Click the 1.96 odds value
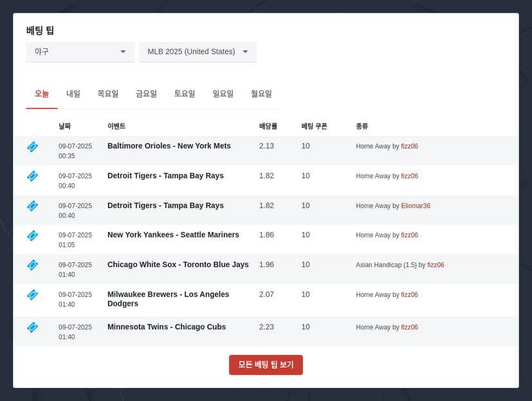532x401 pixels. click(x=266, y=264)
